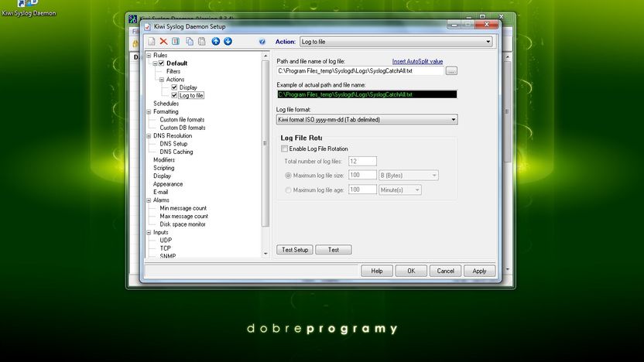Select TCP input tree item

click(165, 248)
